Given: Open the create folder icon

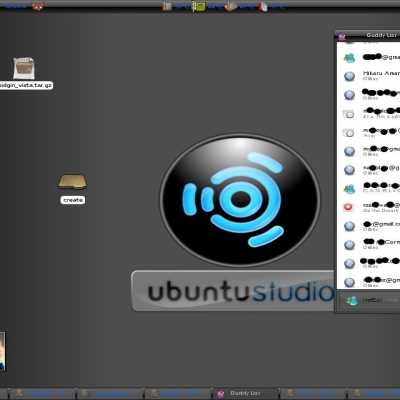Looking at the screenshot, I should (x=72, y=182).
